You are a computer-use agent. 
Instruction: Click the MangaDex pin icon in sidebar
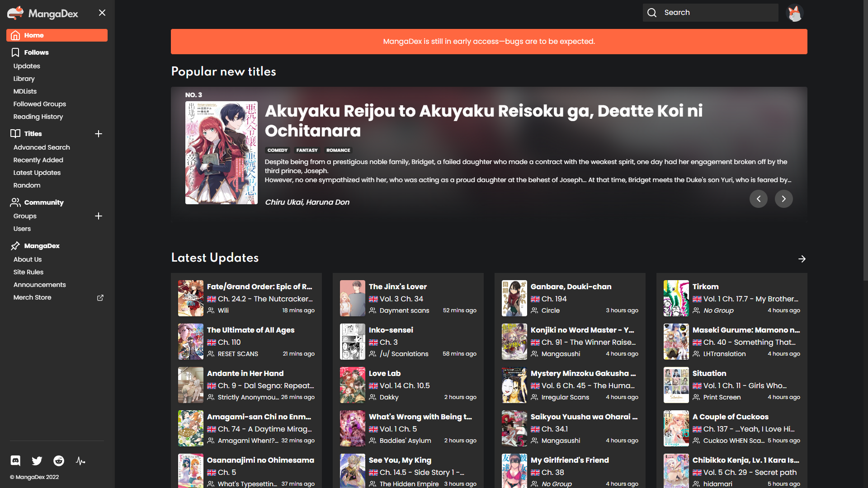15,246
